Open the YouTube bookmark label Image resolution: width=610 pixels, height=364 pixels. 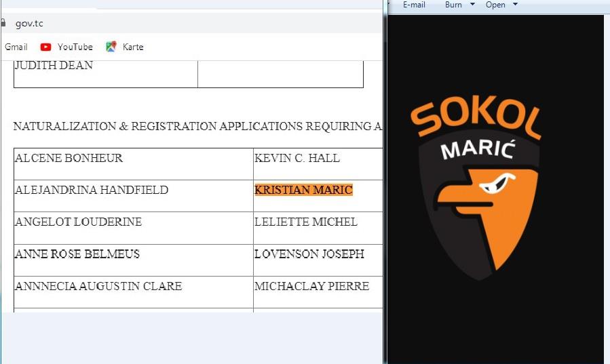tap(75, 47)
